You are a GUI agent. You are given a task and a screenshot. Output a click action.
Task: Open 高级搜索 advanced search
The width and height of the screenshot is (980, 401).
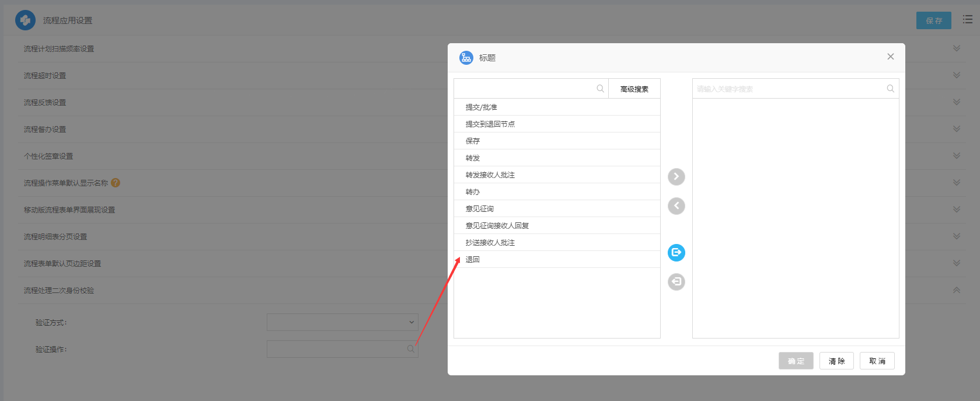[x=634, y=89]
